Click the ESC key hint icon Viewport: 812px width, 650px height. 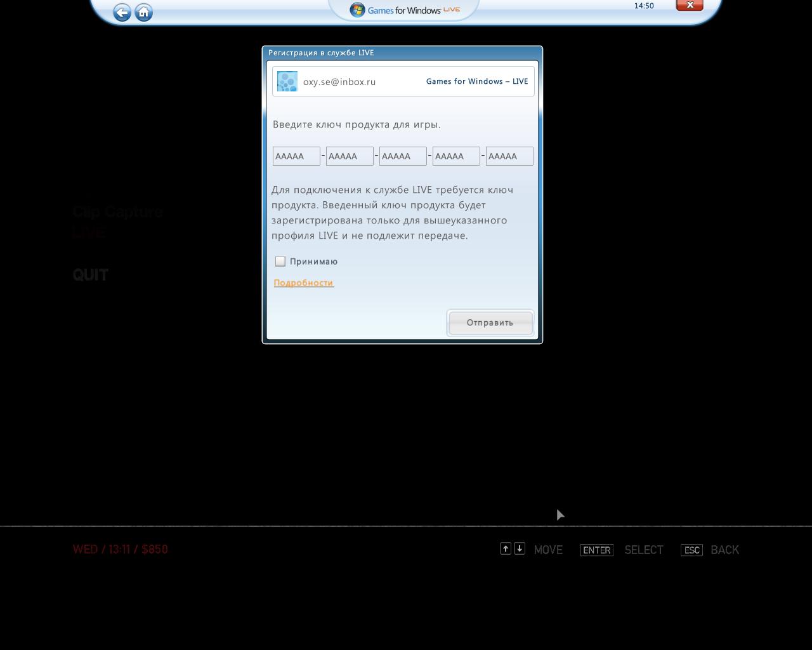(x=691, y=550)
